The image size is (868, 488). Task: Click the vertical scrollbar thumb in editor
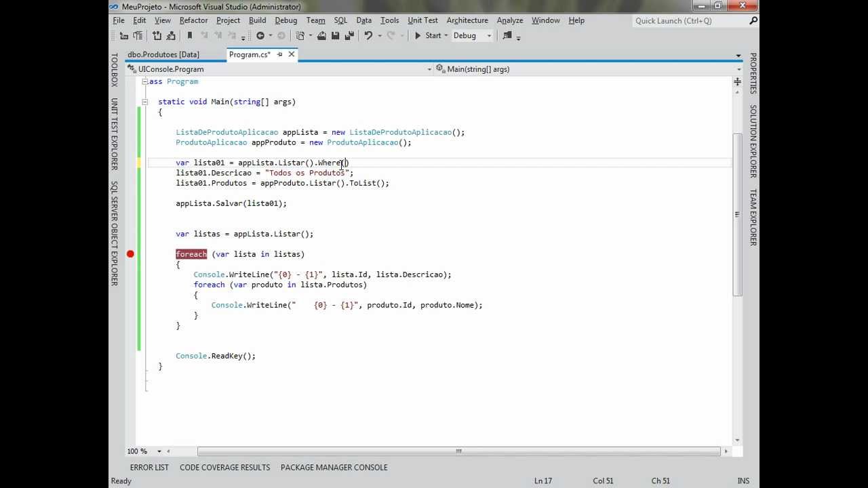pos(737,214)
